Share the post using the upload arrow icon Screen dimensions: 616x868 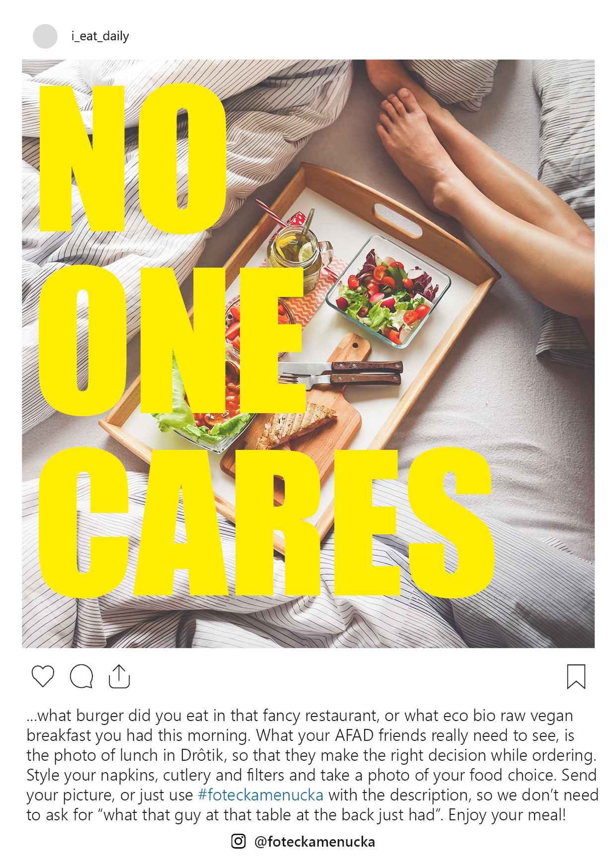[x=119, y=676]
